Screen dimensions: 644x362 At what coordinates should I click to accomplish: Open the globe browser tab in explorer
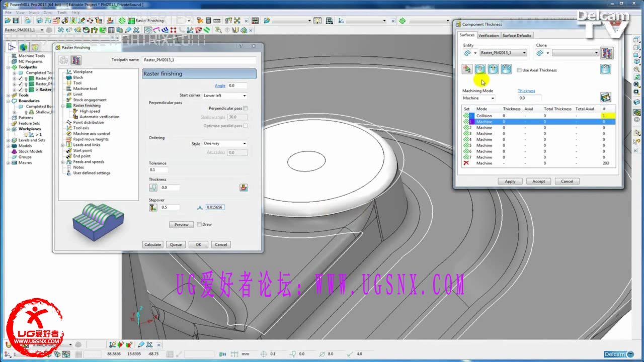[x=23, y=47]
